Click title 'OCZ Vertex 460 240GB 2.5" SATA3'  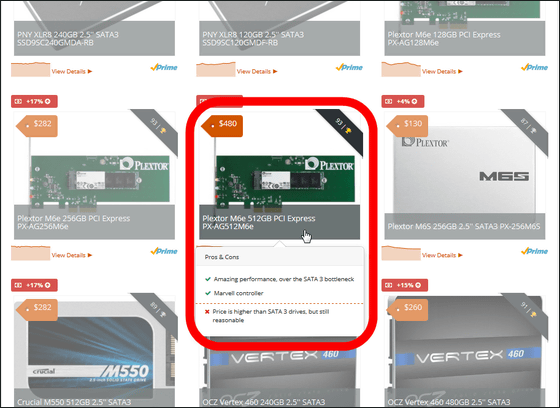click(264, 402)
